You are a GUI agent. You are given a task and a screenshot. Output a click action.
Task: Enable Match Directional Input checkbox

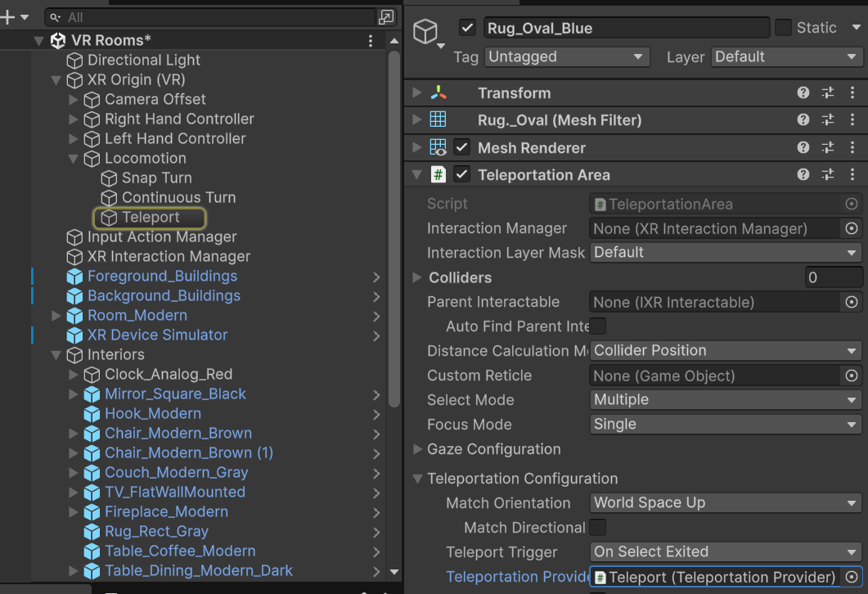point(598,528)
